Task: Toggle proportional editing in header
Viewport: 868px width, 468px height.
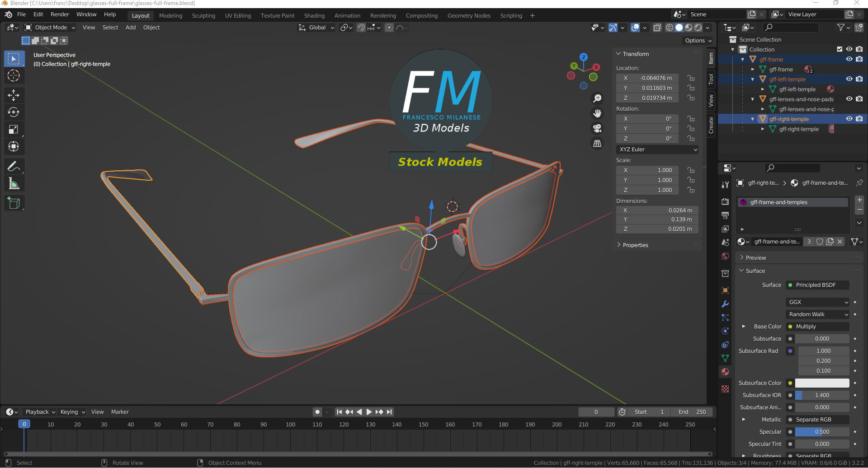Action: click(x=389, y=28)
